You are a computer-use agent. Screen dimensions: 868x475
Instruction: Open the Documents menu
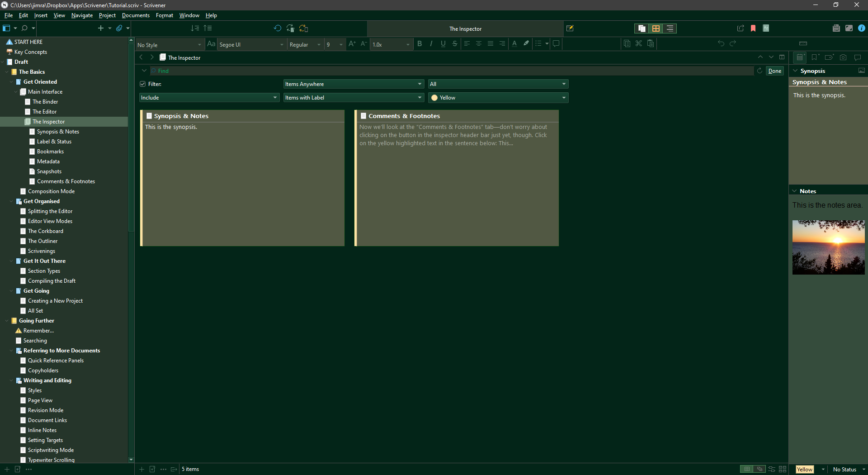click(136, 15)
